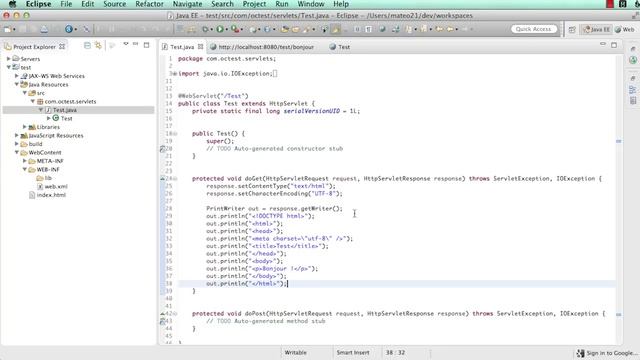This screenshot has width=640, height=360.
Task: Toggle Skip All Breakpoints icon
Action: tap(86, 29)
